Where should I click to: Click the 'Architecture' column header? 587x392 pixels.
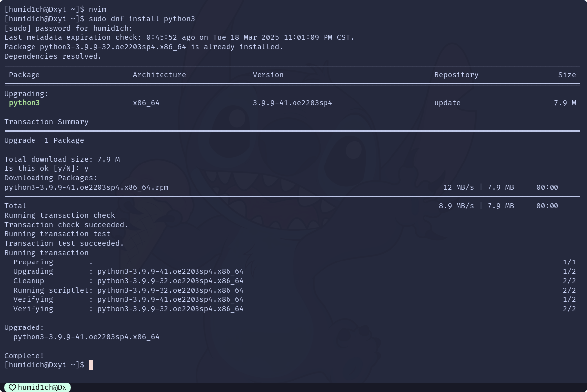click(160, 75)
